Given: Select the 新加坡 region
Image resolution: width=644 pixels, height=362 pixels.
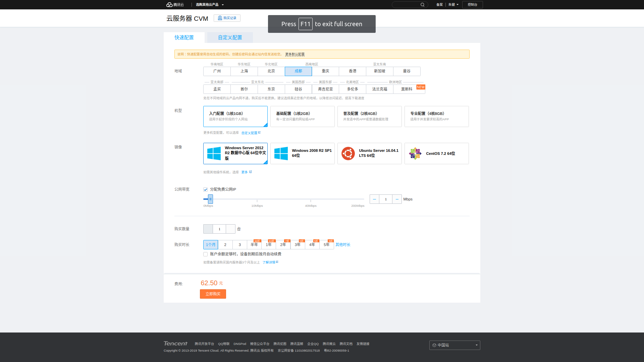Looking at the screenshot, I should click(x=380, y=71).
